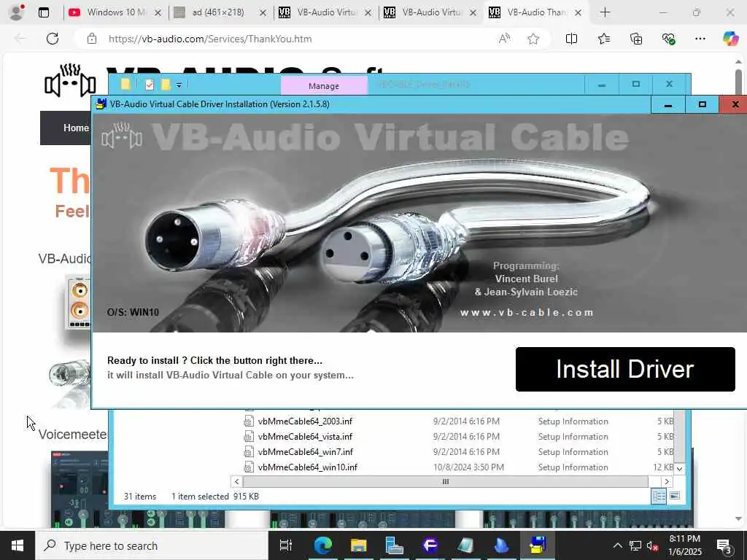Open the Manage ribbon tab in Explorer

(324, 86)
